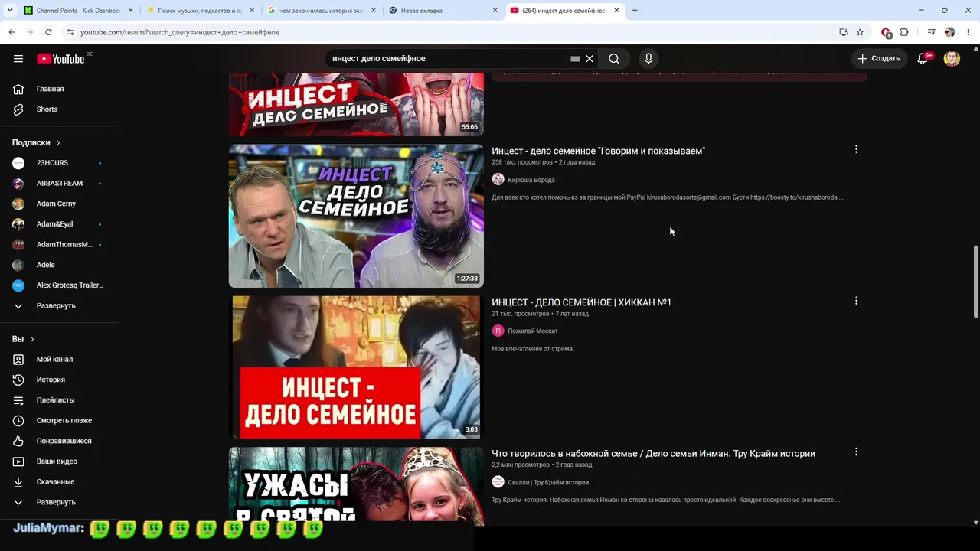Click the magnifier search button
The width and height of the screenshot is (980, 551).
pos(614,59)
